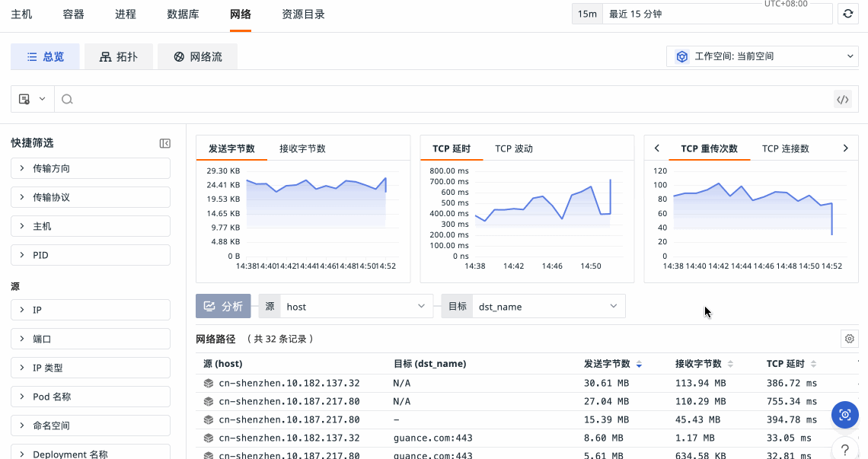Open the table column settings gear

point(850,339)
